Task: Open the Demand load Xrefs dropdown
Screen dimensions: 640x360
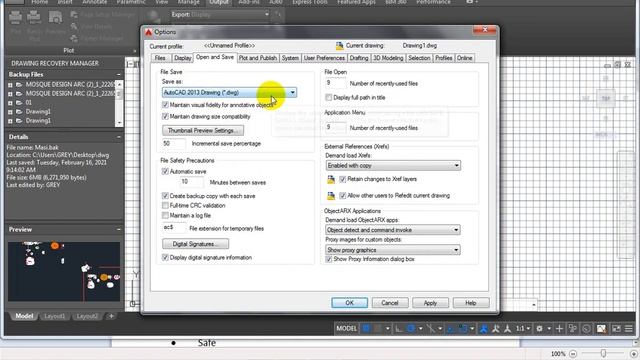Action: 393,166
